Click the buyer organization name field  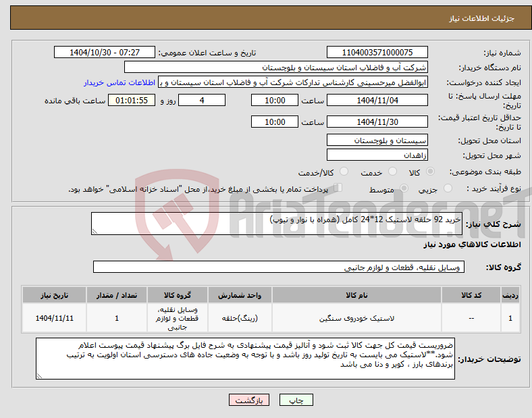click(276, 67)
